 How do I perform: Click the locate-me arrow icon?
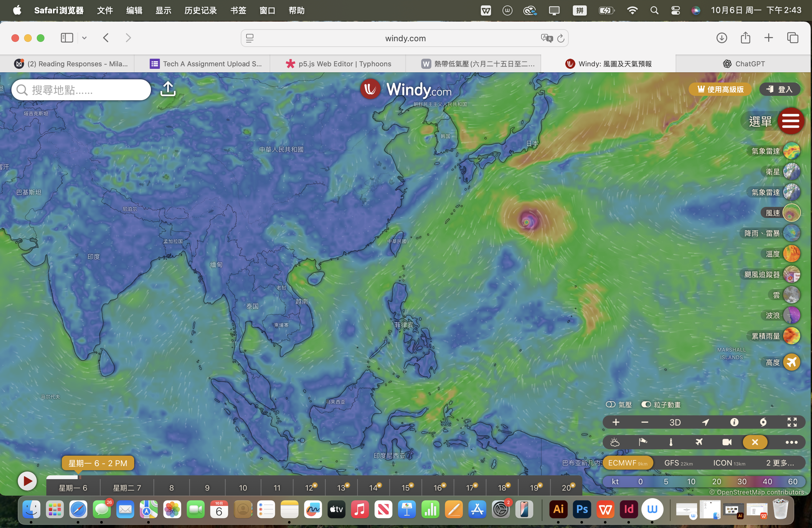[705, 423]
